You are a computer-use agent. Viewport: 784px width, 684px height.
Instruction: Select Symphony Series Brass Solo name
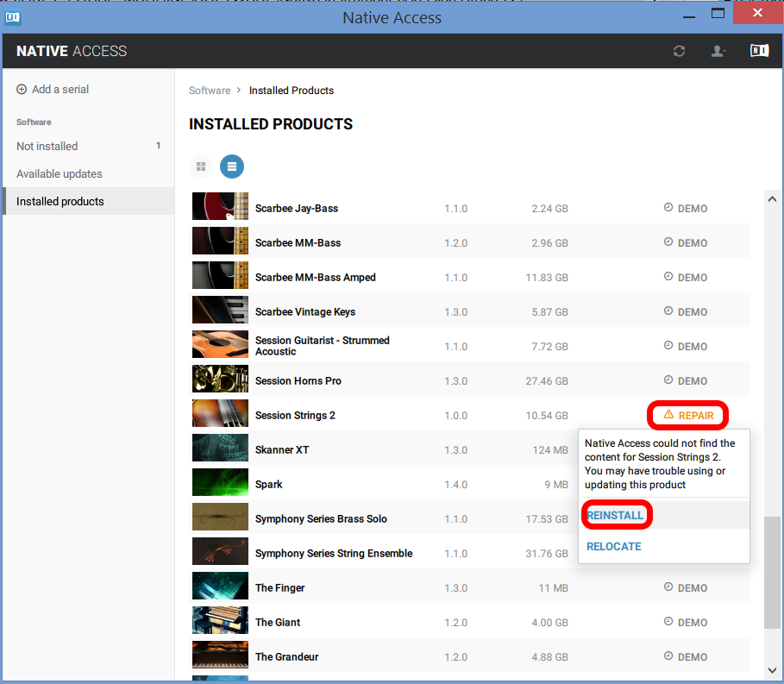click(x=321, y=519)
